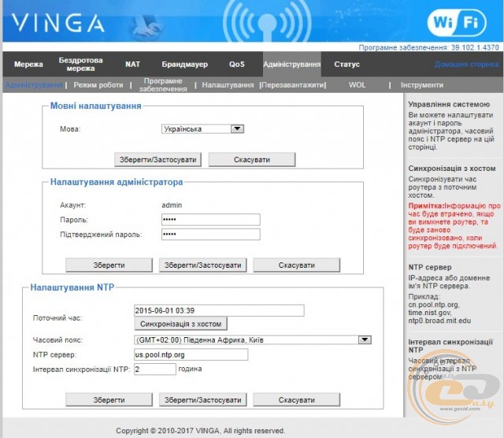This screenshot has height=438, width=504.
Task: Focus the Підтверджений пароль field
Action: click(x=211, y=235)
